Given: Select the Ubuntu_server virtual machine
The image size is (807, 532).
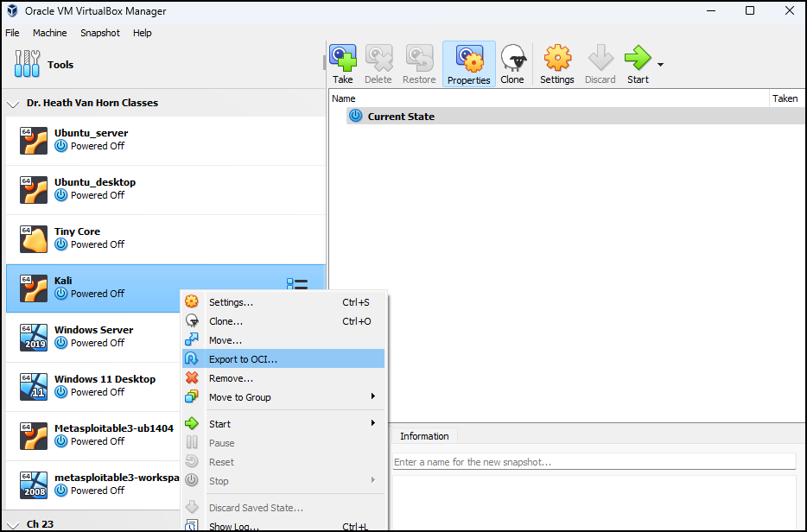Looking at the screenshot, I should point(166,141).
